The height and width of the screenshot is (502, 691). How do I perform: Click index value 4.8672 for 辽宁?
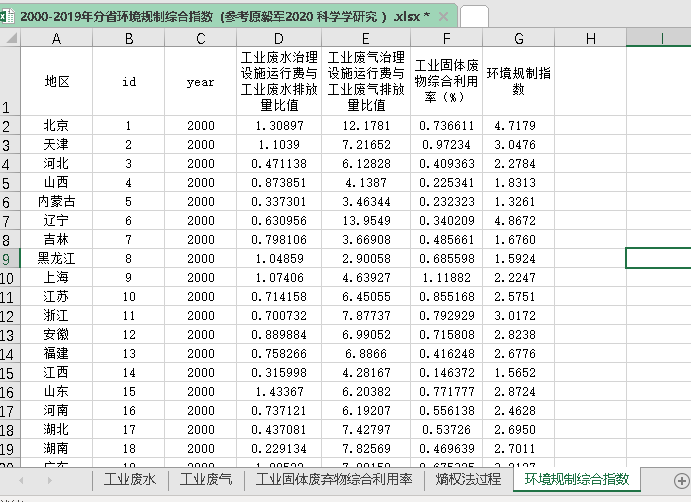click(518, 220)
